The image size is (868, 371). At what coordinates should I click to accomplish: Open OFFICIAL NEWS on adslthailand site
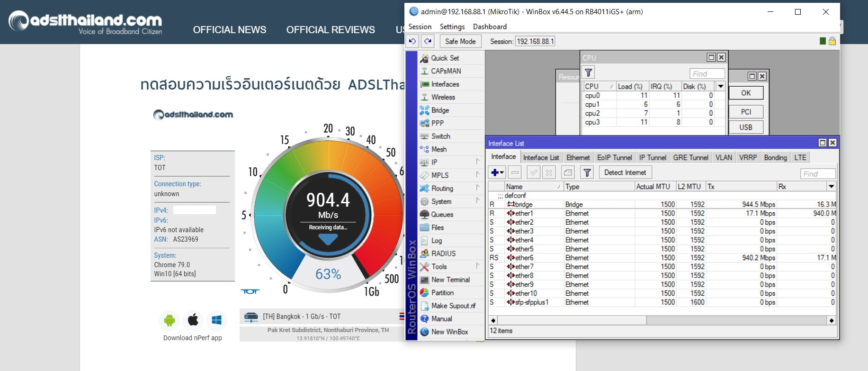tap(230, 30)
